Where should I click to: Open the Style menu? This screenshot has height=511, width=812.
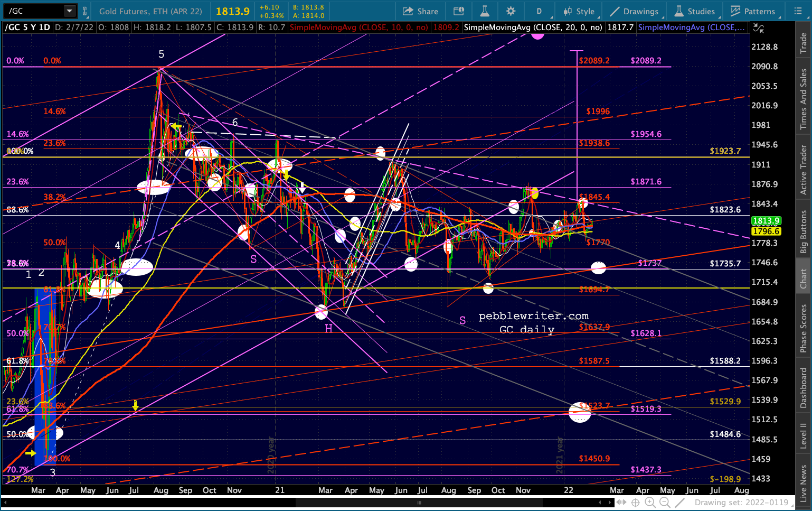[579, 11]
